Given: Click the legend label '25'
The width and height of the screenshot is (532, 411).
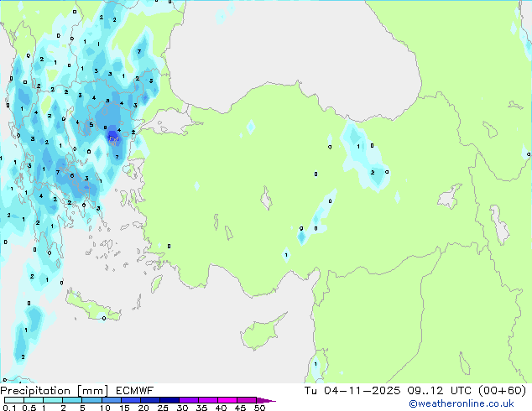Looking at the screenshot, I should pyautogui.click(x=163, y=408).
